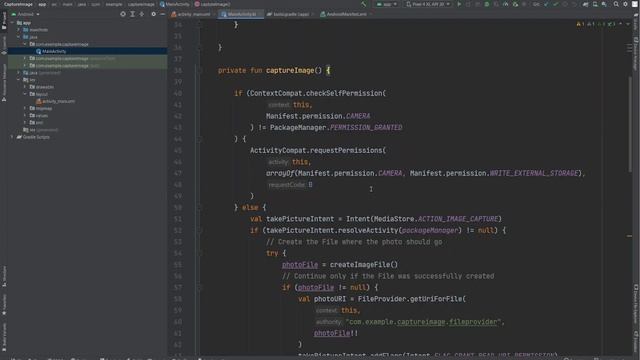This screenshot has height=360, width=640.
Task: Open the Project tool window stripe button
Action: 4,20
